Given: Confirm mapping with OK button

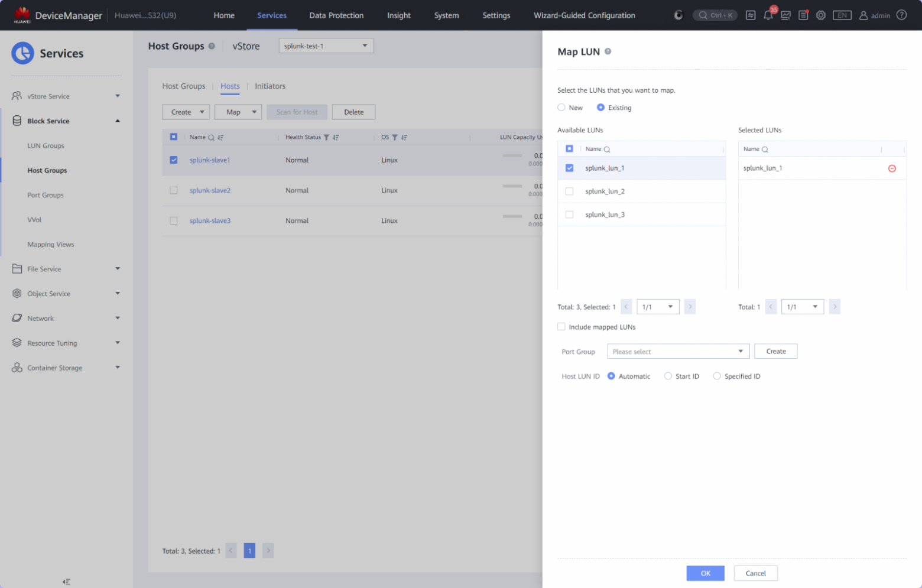Looking at the screenshot, I should pos(705,573).
